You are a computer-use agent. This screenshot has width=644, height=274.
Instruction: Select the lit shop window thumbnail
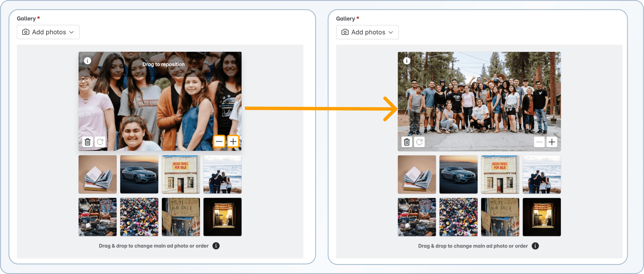click(x=222, y=217)
